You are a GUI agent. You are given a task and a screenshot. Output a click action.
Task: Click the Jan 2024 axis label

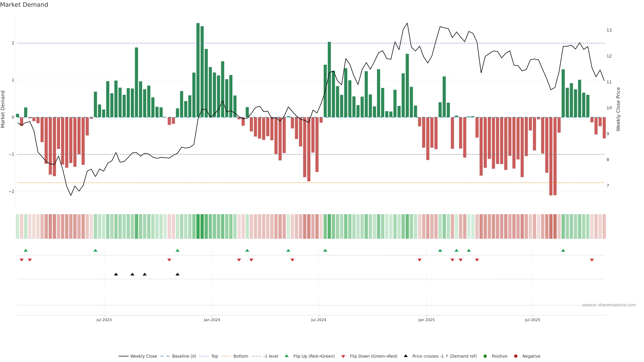click(212, 320)
